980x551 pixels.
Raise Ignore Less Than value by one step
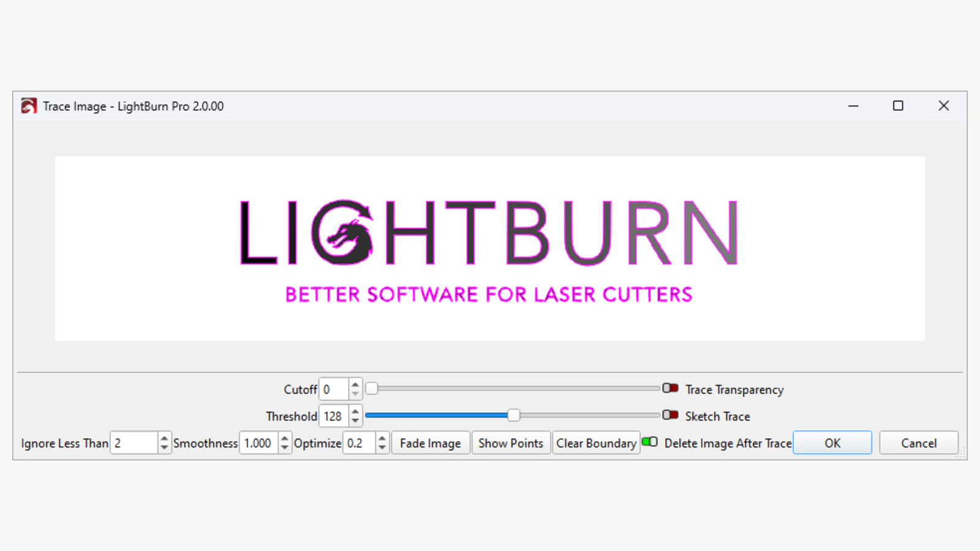[x=164, y=438]
